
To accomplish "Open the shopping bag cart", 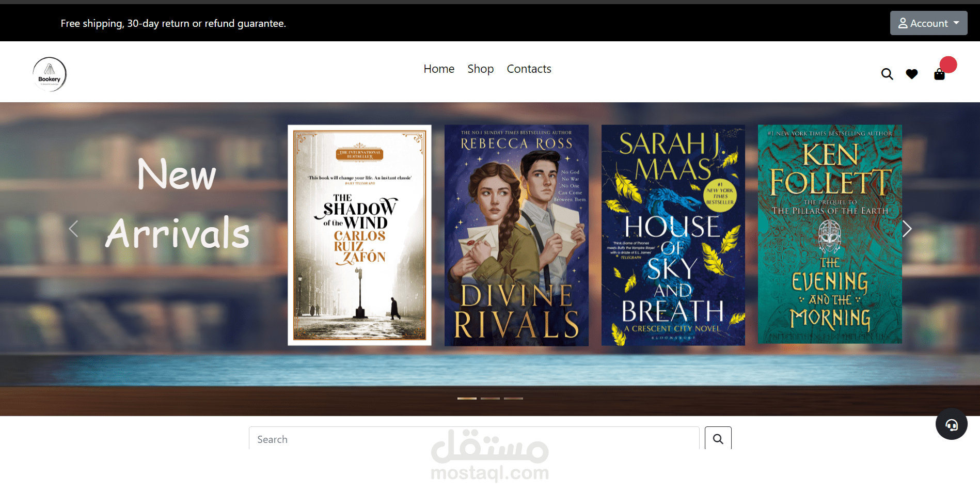I will tap(939, 75).
